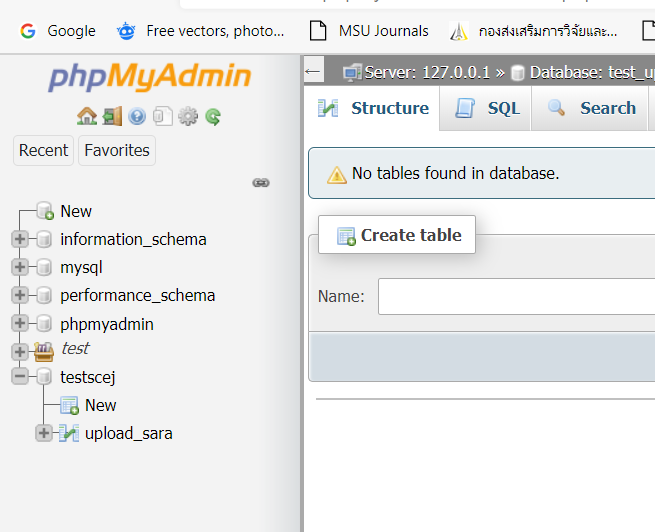Click the Favorites tables button

click(x=117, y=150)
